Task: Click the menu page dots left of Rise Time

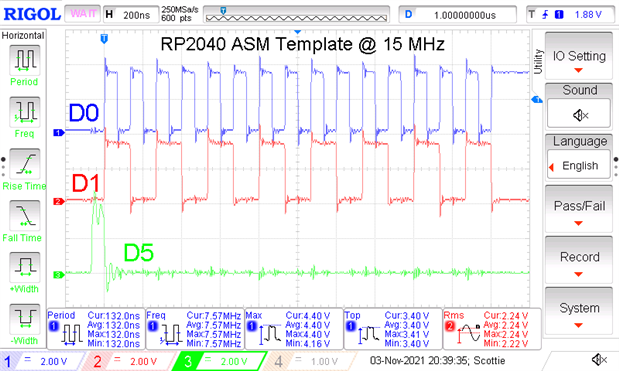Action: click(x=3, y=167)
